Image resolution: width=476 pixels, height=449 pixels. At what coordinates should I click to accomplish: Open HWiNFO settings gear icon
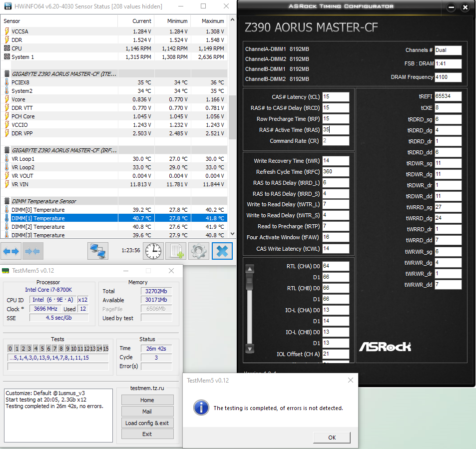coord(198,251)
